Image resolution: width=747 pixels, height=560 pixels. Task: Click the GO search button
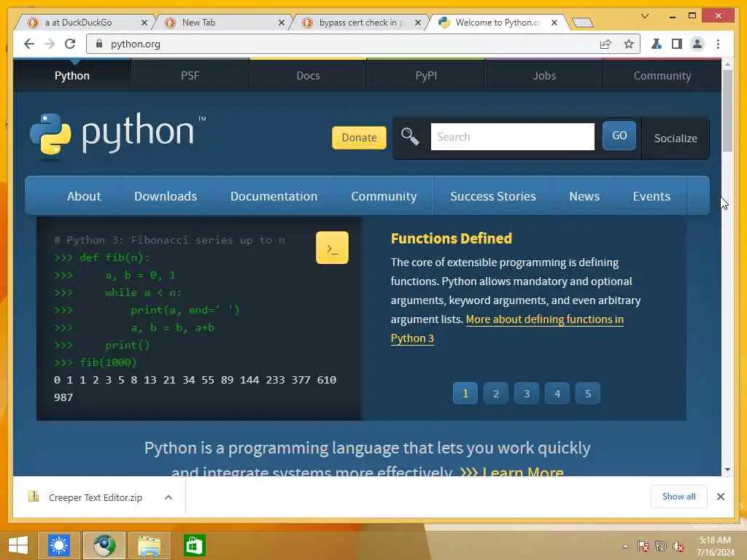coord(619,136)
